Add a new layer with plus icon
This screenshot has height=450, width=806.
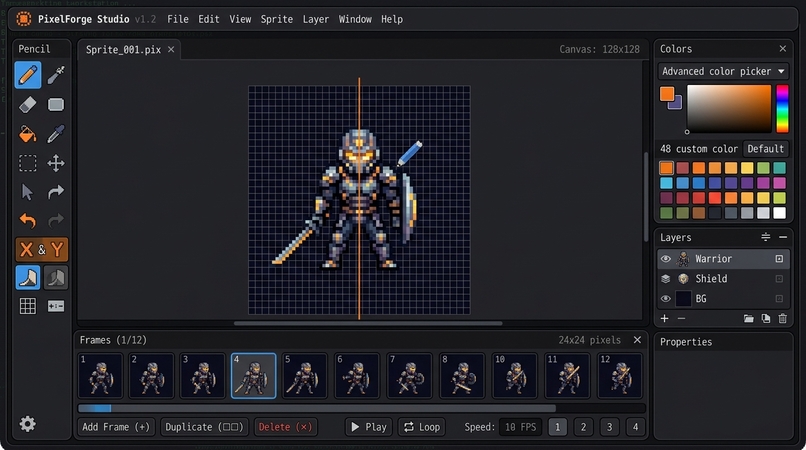click(665, 318)
